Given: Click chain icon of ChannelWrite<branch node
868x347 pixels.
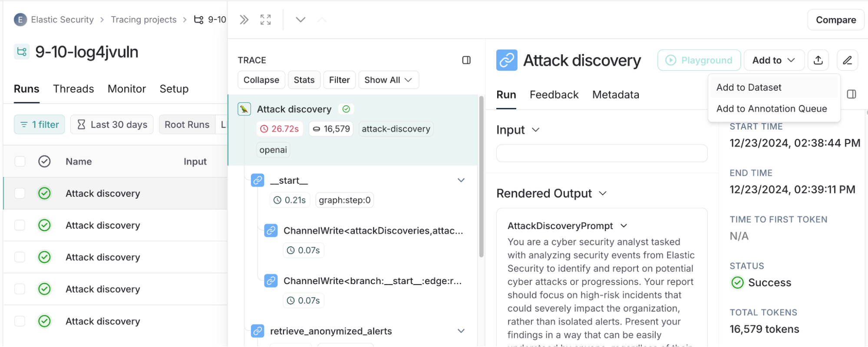Looking at the screenshot, I should click(271, 281).
